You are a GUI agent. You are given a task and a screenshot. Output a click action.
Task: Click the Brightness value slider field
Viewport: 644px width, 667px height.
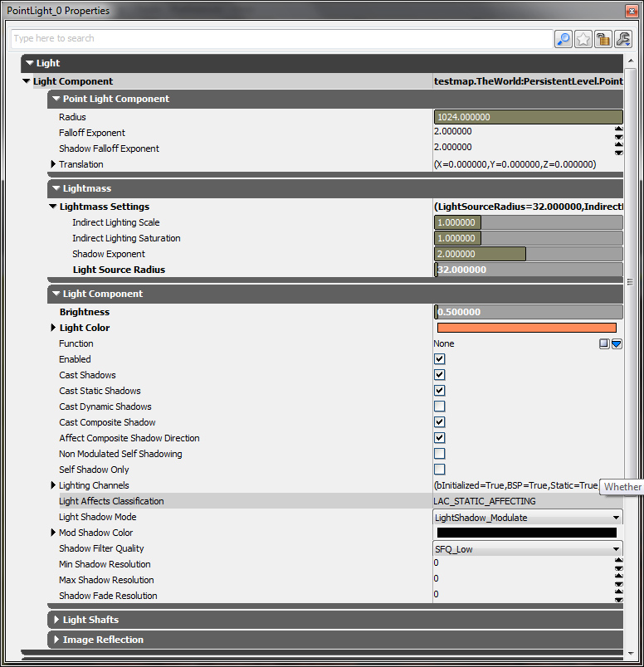pos(528,312)
